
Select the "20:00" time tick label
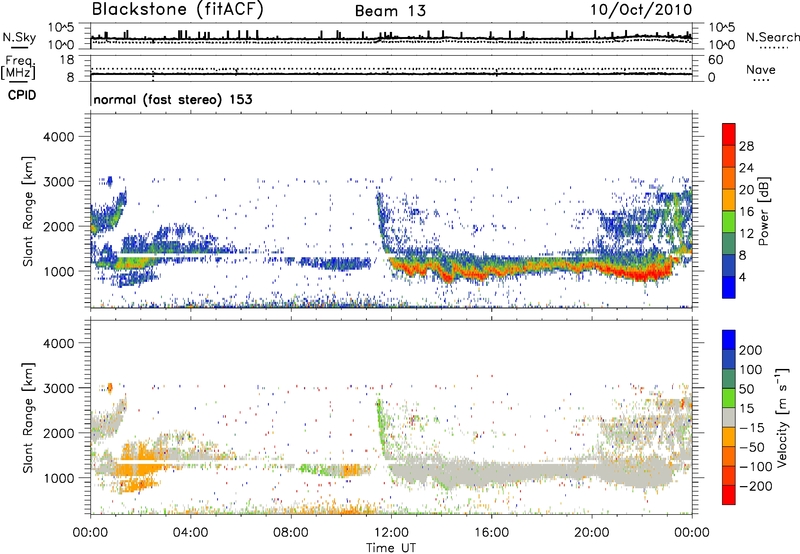592,533
